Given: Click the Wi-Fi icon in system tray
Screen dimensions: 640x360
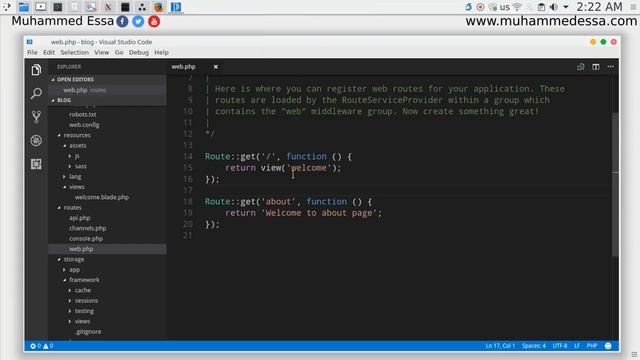Looking at the screenshot, I should point(517,7).
